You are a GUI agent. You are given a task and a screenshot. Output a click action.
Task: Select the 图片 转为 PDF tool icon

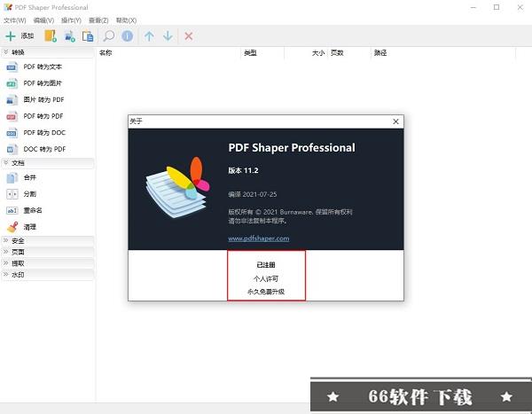pyautogui.click(x=12, y=100)
